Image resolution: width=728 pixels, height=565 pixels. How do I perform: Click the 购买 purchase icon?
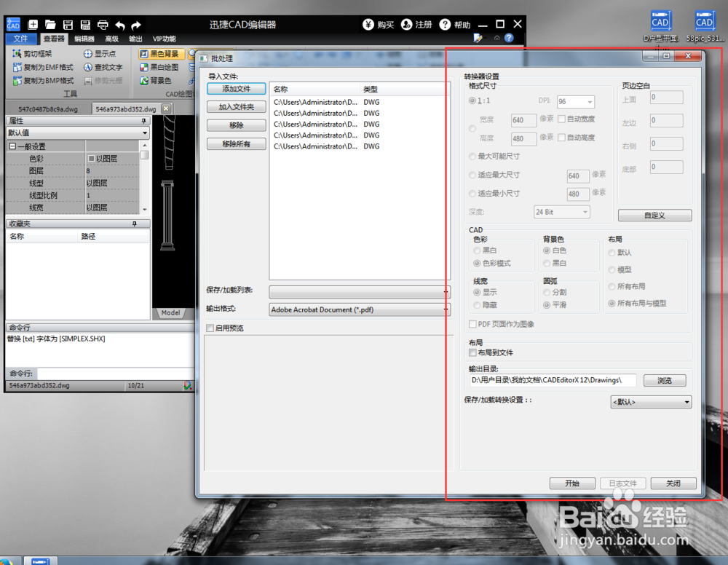(x=368, y=24)
